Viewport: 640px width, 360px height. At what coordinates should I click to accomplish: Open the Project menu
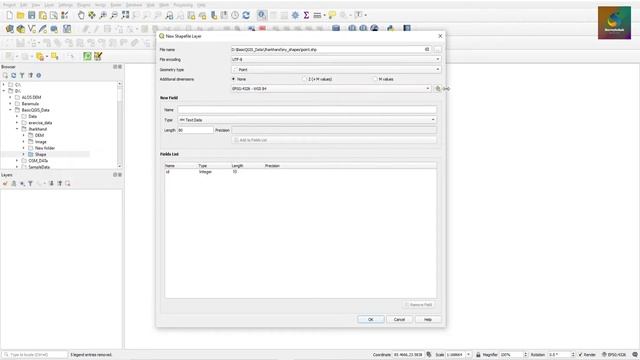click(x=9, y=5)
